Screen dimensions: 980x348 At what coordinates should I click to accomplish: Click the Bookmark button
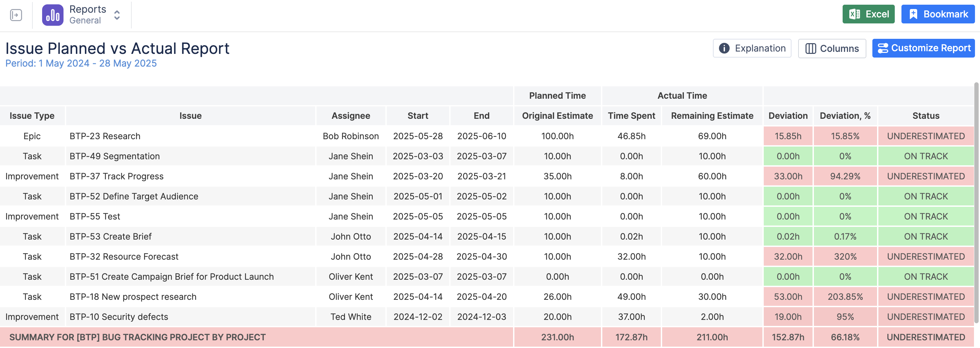coord(938,14)
